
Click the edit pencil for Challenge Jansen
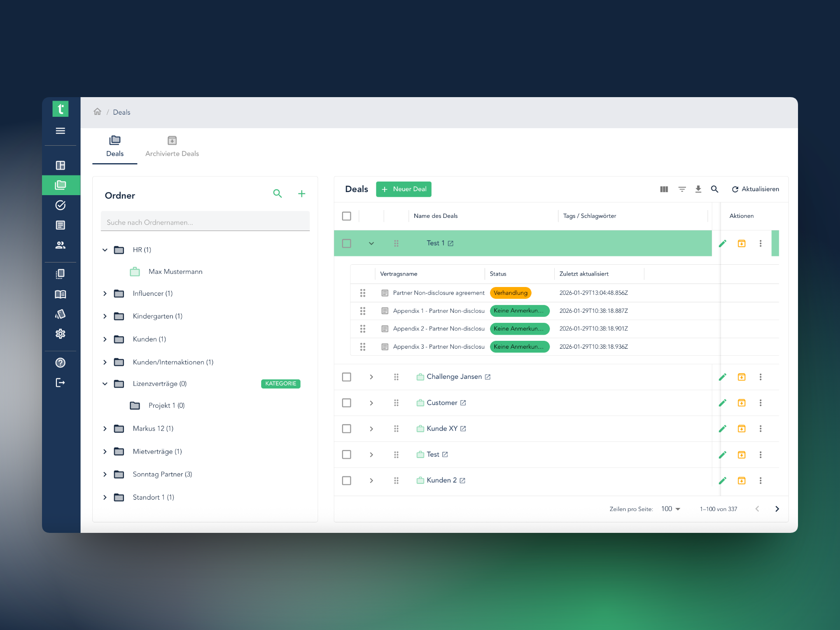pos(722,377)
